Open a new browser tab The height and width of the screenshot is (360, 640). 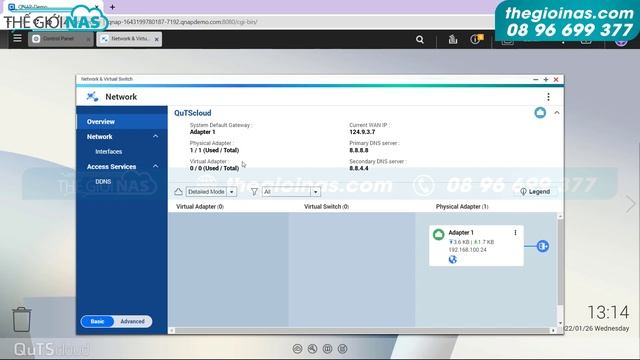point(112,7)
